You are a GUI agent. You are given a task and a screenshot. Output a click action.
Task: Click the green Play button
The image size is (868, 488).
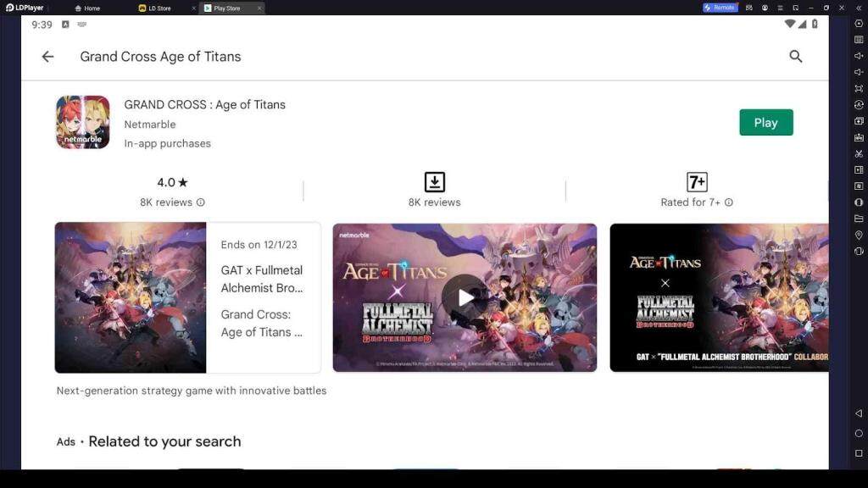[x=766, y=122]
